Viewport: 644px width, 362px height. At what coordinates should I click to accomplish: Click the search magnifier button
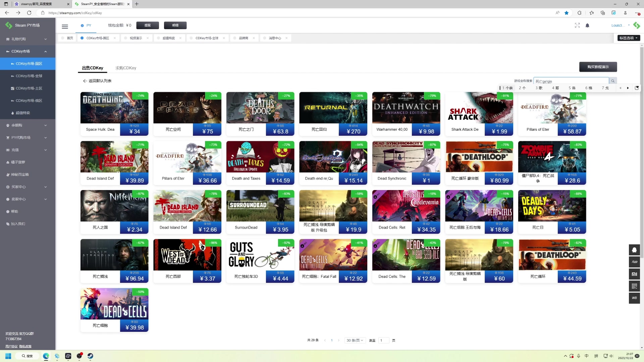613,81
